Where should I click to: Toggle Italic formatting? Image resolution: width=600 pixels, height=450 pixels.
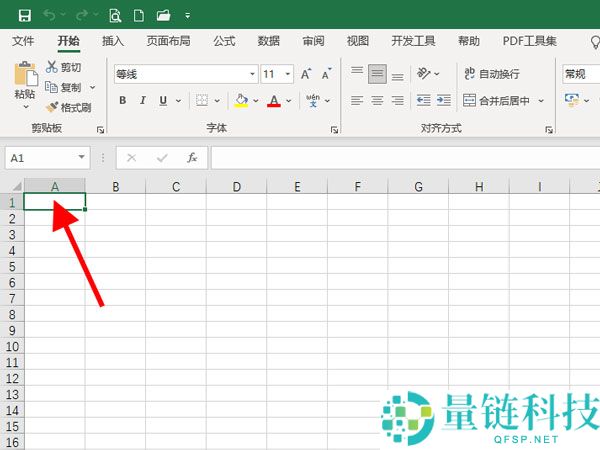tap(143, 100)
